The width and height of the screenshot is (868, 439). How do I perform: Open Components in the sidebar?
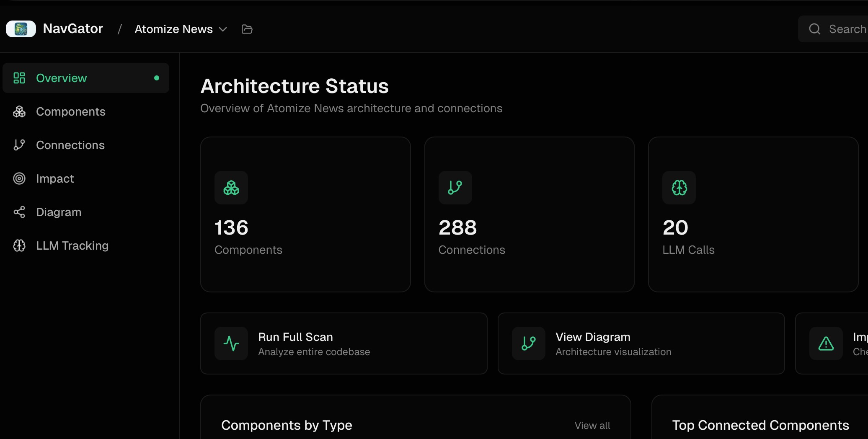tap(70, 111)
